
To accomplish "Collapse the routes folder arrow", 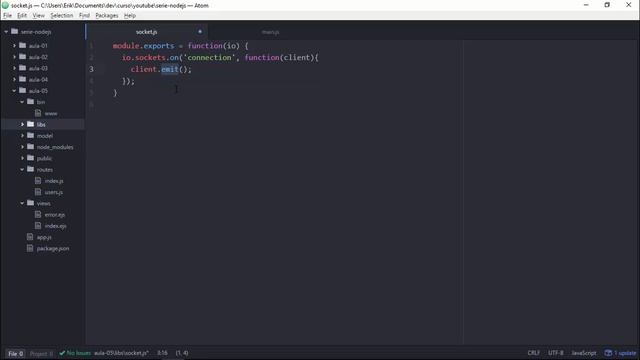I will [x=22, y=169].
